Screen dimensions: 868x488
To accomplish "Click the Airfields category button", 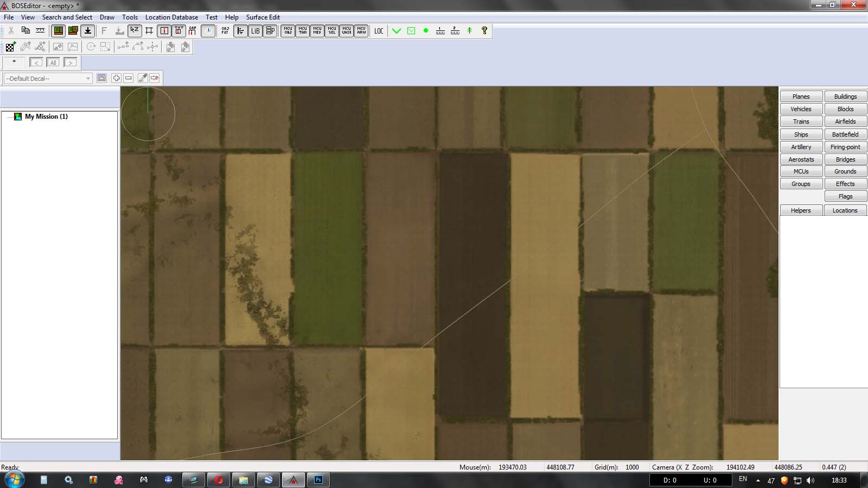I will (x=845, y=121).
